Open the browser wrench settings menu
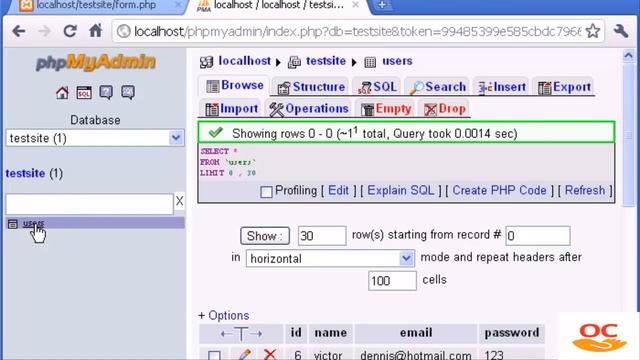This screenshot has height=360, width=640. tap(621, 31)
